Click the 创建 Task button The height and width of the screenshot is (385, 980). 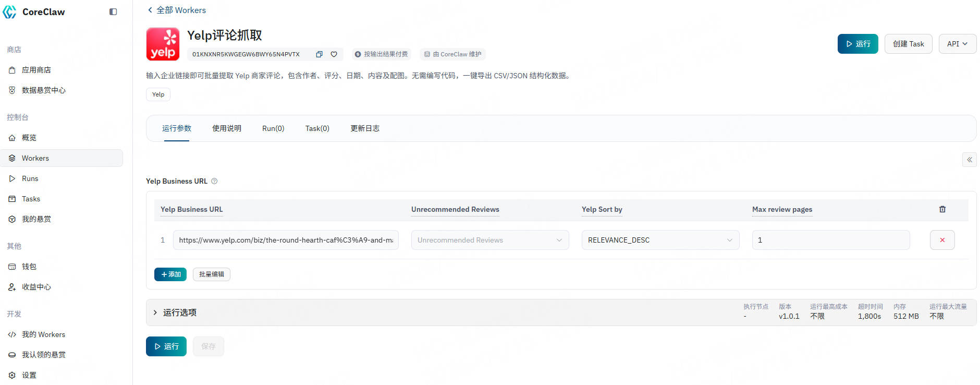click(x=908, y=44)
